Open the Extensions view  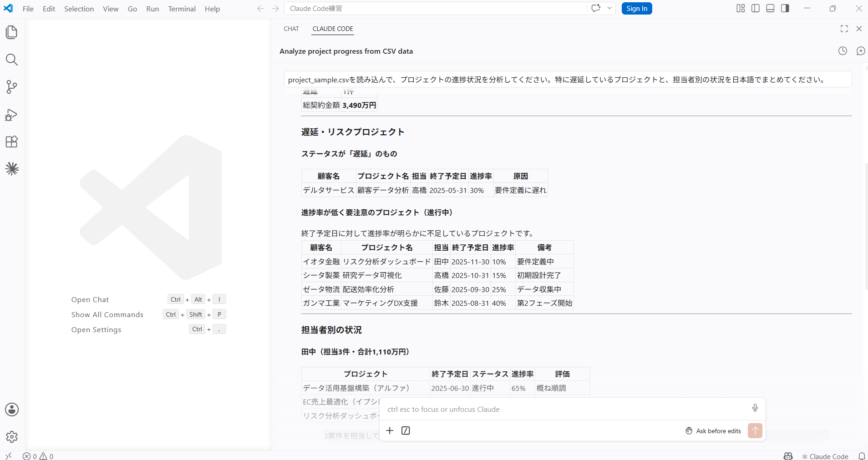click(x=12, y=142)
